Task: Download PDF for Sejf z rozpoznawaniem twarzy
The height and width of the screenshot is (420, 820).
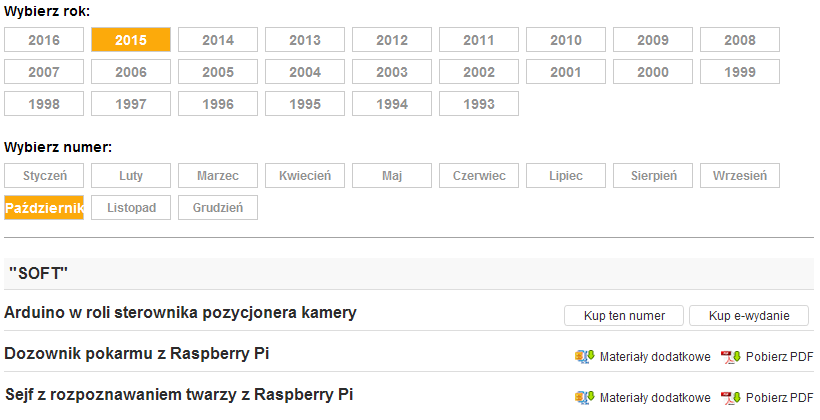Action: [779, 397]
